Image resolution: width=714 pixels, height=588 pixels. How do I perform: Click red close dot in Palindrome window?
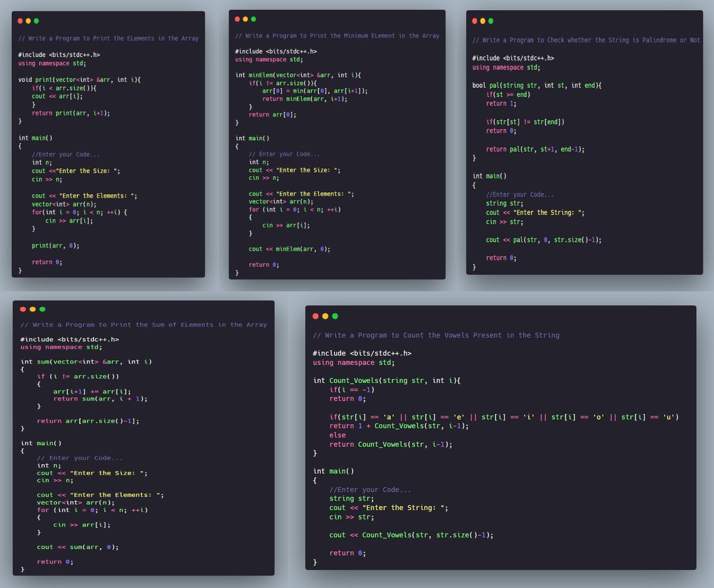pyautogui.click(x=474, y=21)
